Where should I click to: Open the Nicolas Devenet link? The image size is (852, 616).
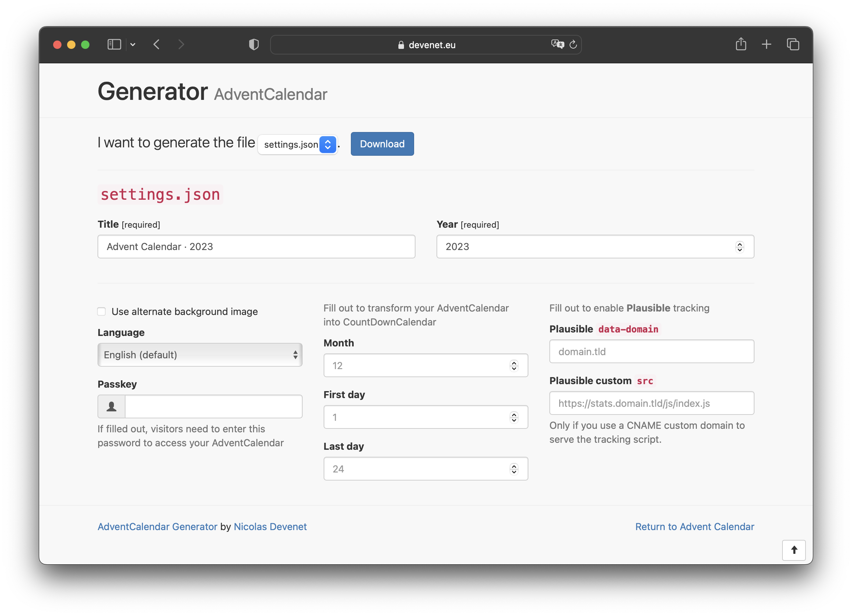pyautogui.click(x=270, y=527)
